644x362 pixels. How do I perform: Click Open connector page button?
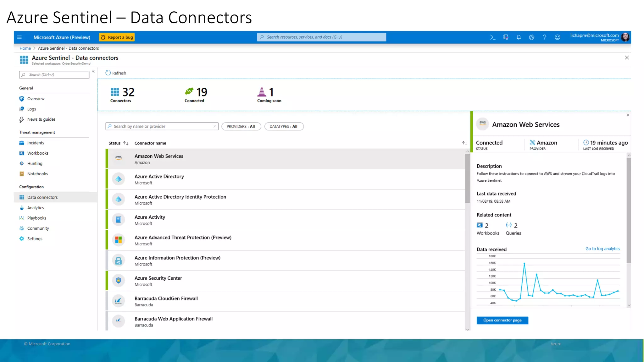point(502,320)
